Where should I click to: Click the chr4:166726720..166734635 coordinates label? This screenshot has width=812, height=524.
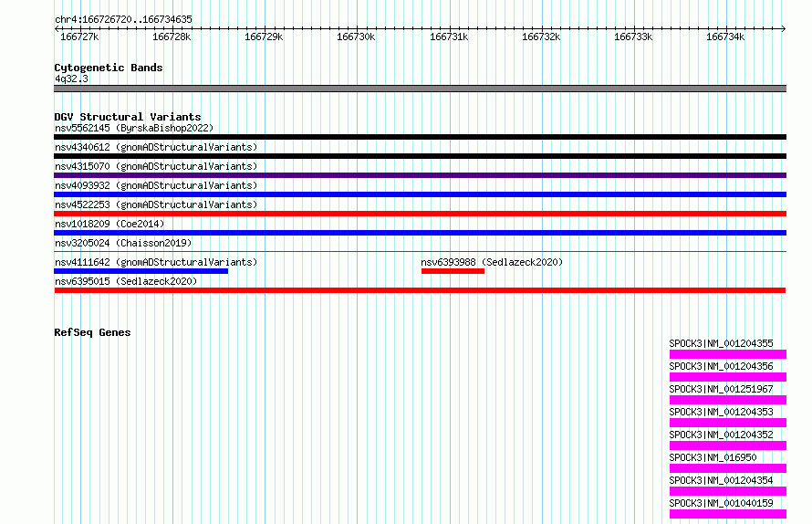(123, 19)
